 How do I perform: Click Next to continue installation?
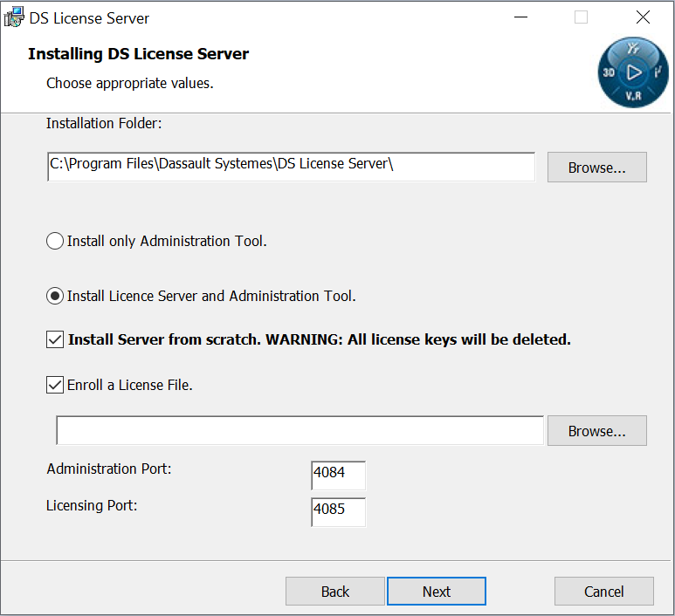pos(437,592)
